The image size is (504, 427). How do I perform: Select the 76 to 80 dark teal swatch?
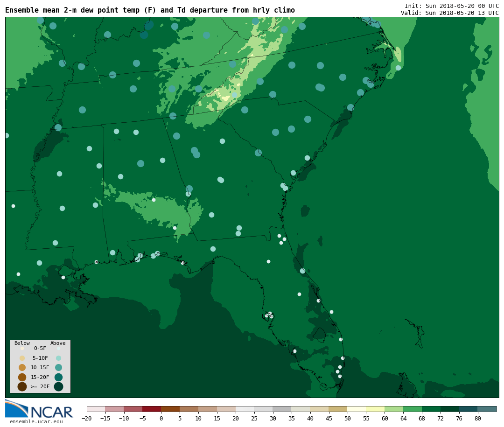(x=469, y=409)
